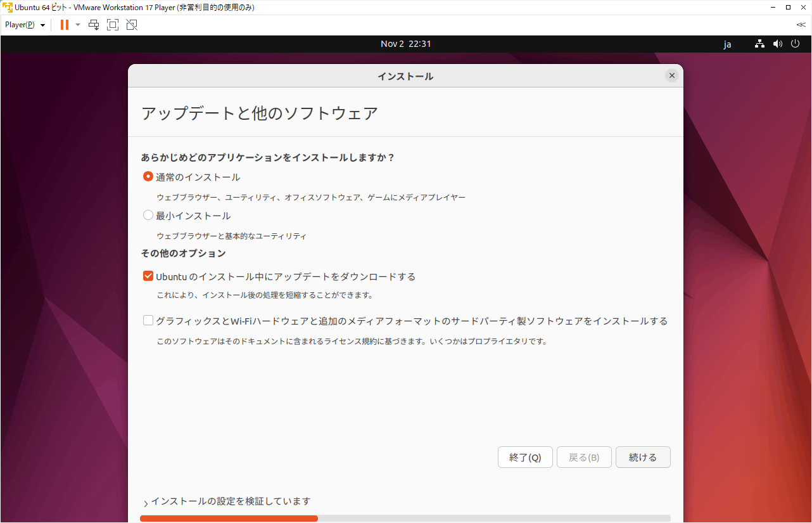Click the power icon in the top bar
Image resolution: width=812 pixels, height=523 pixels.
(796, 44)
